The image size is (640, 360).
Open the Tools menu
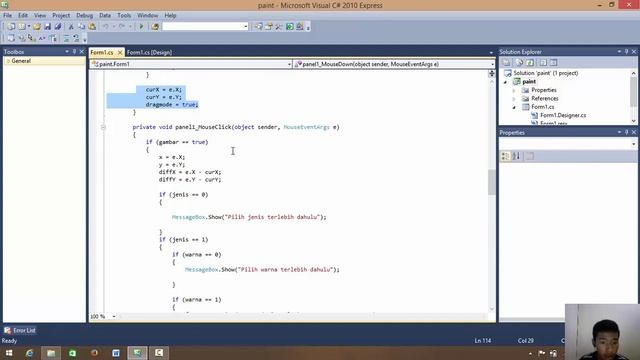[124, 16]
